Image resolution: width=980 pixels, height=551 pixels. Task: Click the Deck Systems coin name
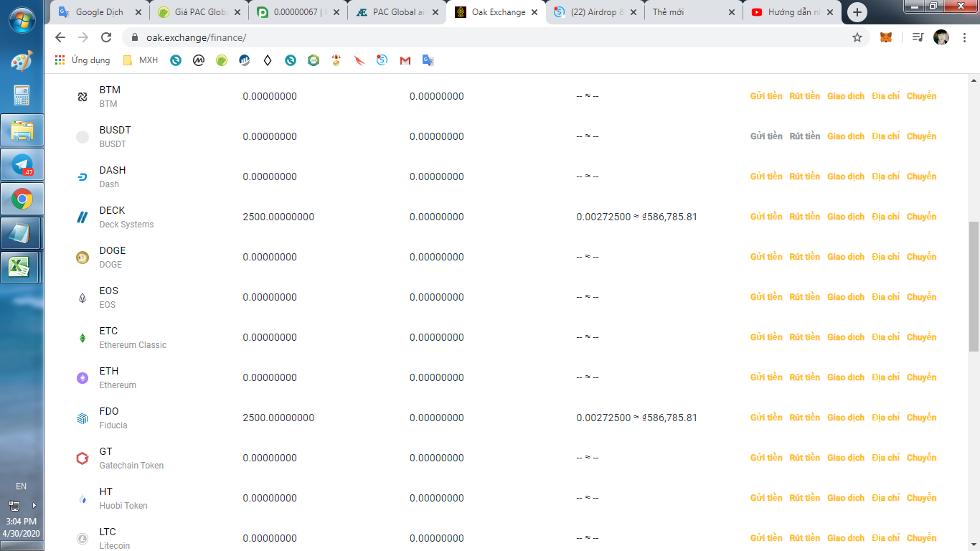[x=126, y=225]
